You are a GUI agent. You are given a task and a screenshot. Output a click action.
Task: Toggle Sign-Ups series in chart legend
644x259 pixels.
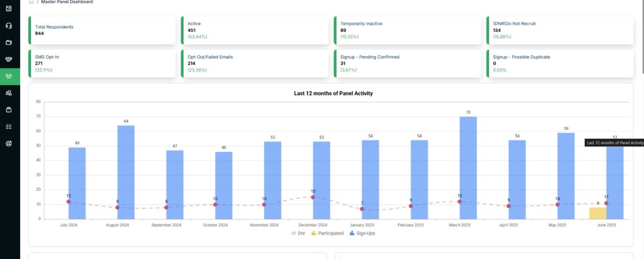(362, 233)
